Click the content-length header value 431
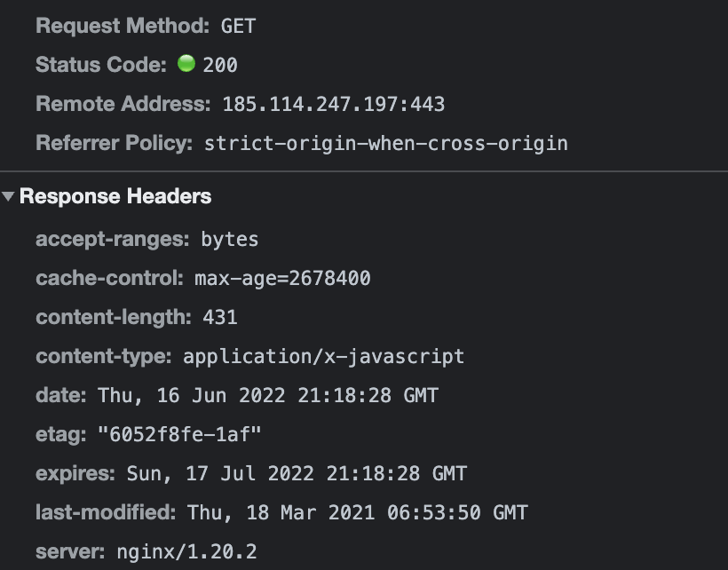Viewport: 728px width, 570px height. 220,317
